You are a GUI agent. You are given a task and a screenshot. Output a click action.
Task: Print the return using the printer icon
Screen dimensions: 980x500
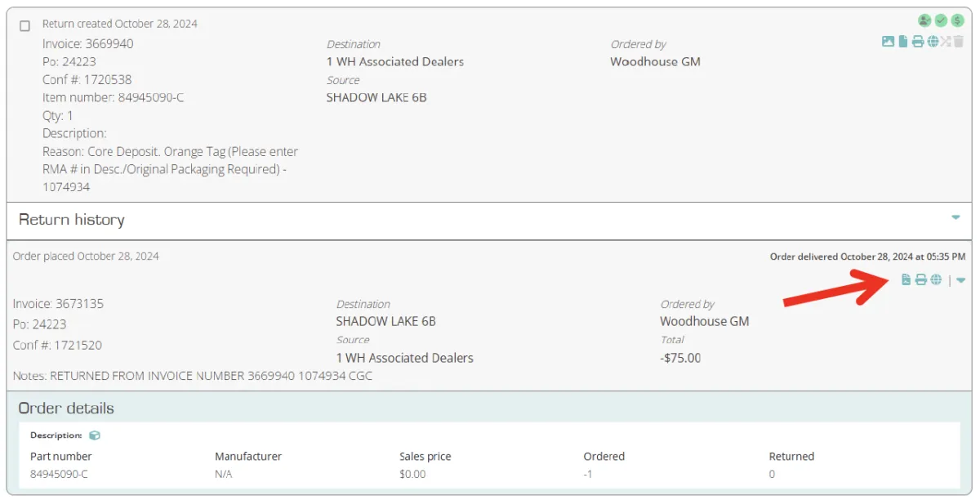point(918,42)
